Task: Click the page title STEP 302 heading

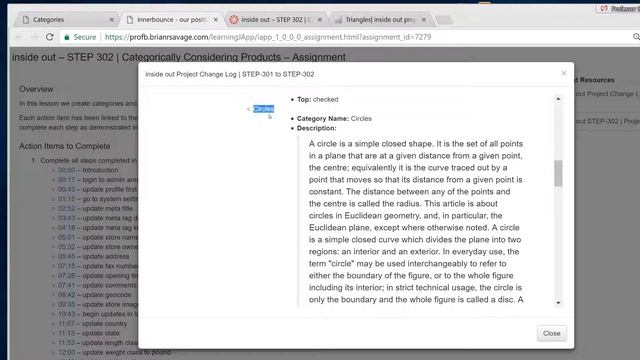Action: tap(179, 57)
